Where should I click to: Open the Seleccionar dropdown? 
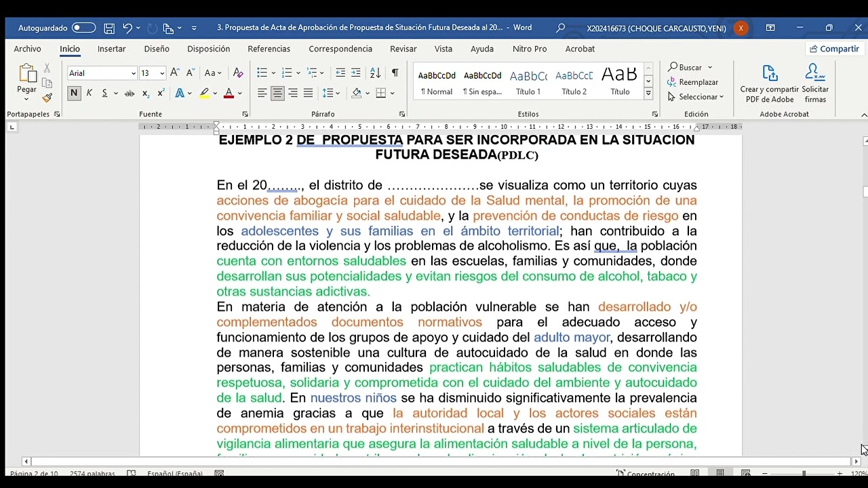696,97
